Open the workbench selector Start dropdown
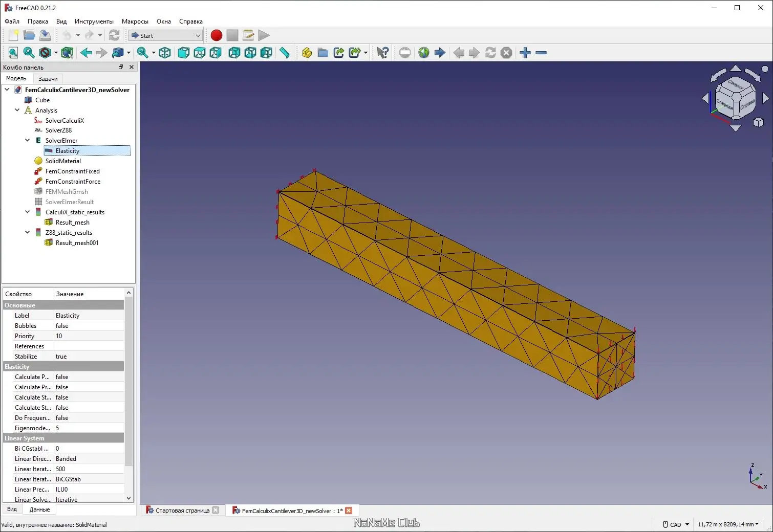The height and width of the screenshot is (532, 773). [x=166, y=35]
